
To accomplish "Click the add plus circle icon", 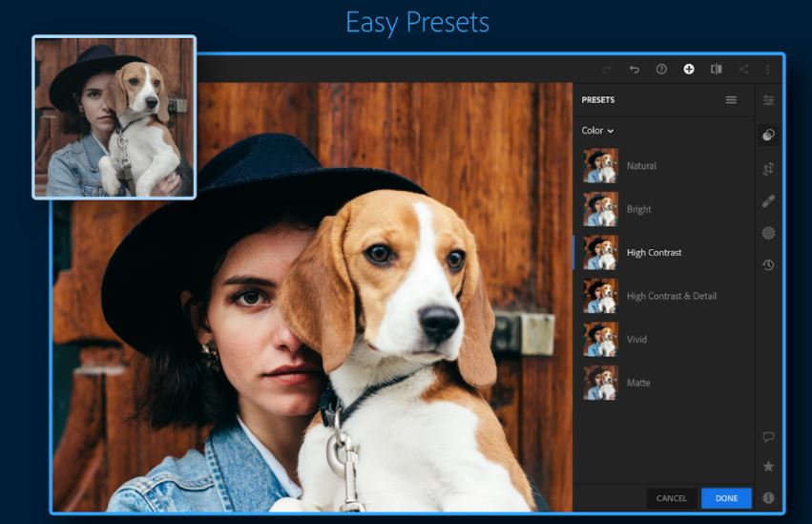I will click(689, 70).
